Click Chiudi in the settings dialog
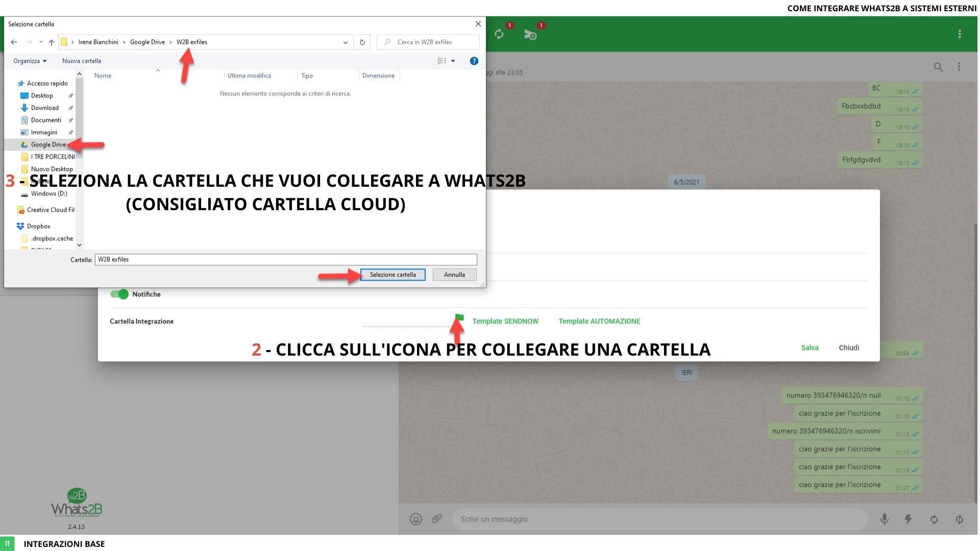The height and width of the screenshot is (551, 980). point(849,348)
